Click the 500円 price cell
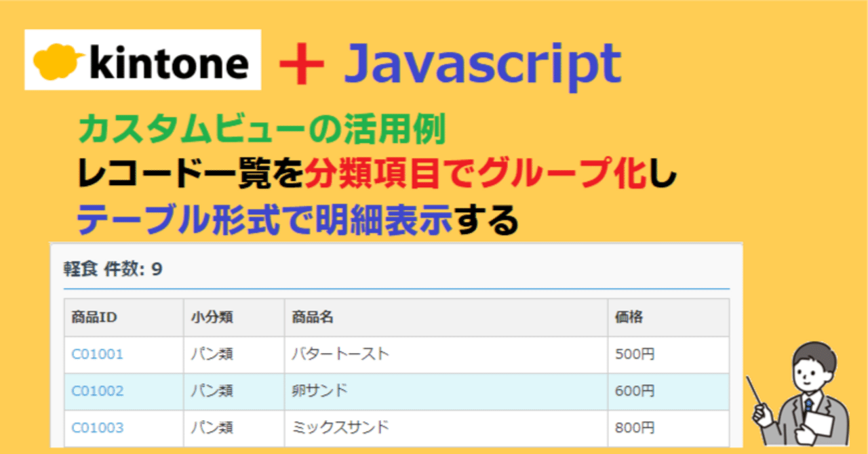 click(x=669, y=354)
